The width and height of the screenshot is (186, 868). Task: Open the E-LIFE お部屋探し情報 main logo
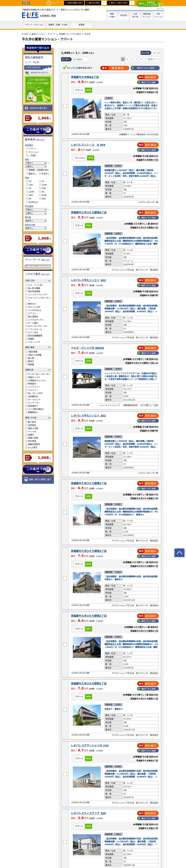[39, 15]
